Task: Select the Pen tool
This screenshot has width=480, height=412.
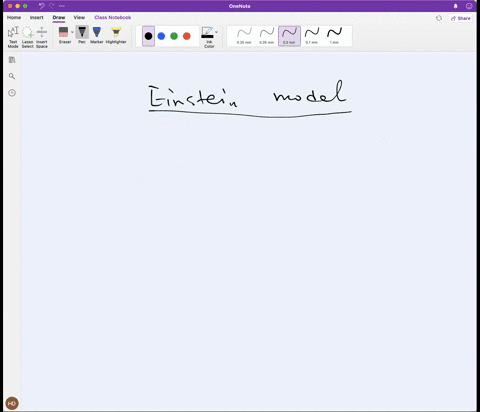Action: [82, 35]
